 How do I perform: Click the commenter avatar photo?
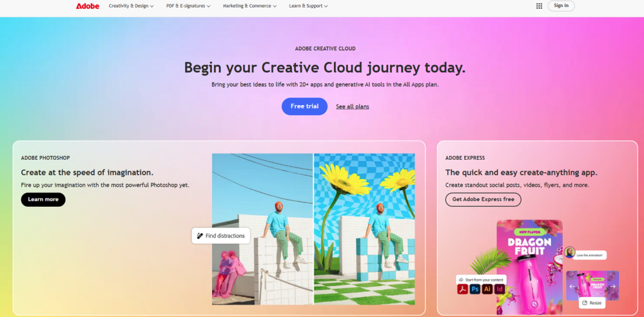click(569, 252)
